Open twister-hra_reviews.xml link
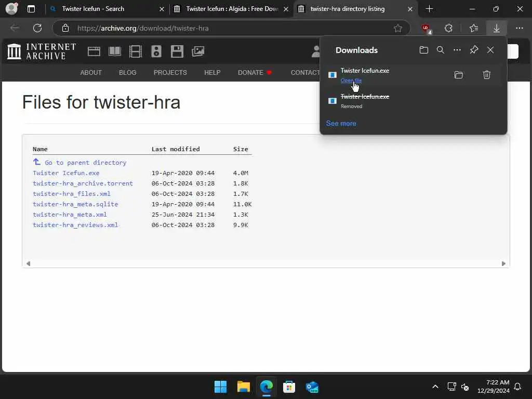 (x=75, y=225)
